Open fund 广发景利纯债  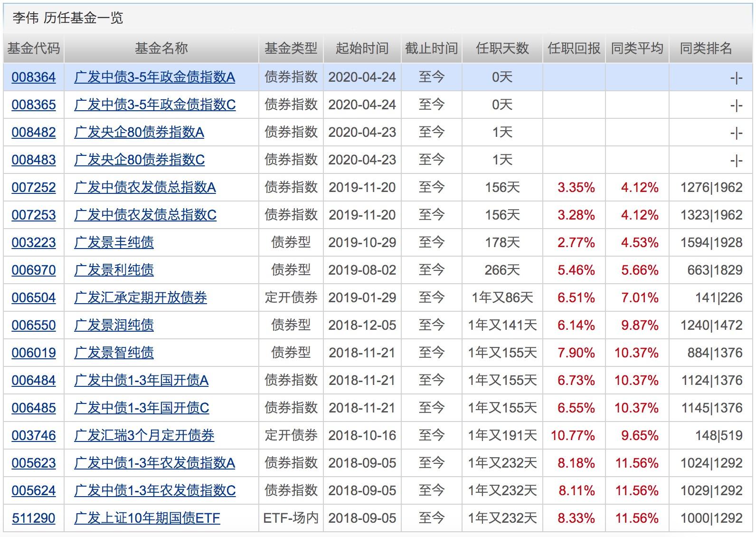(x=114, y=270)
